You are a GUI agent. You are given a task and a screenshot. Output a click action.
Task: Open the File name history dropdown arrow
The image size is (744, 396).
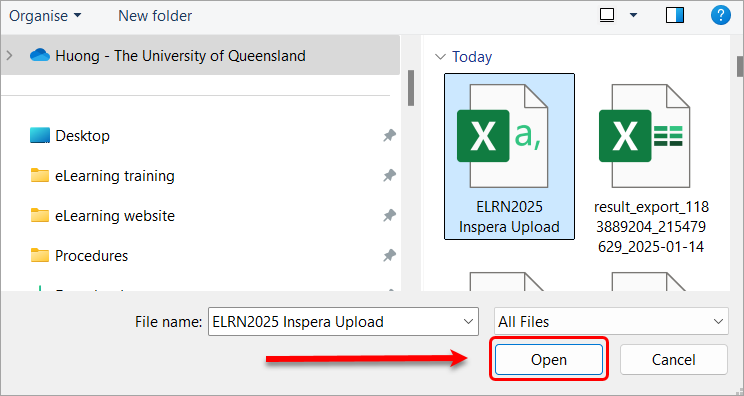(x=468, y=322)
